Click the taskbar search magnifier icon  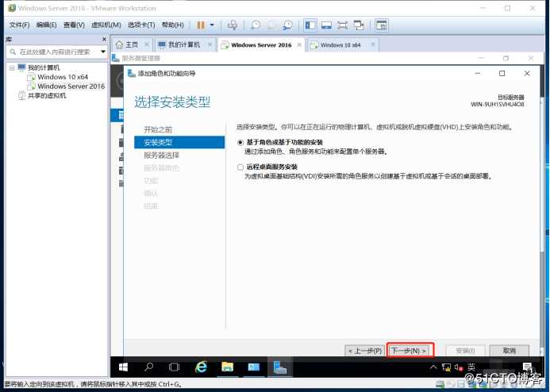click(x=148, y=367)
